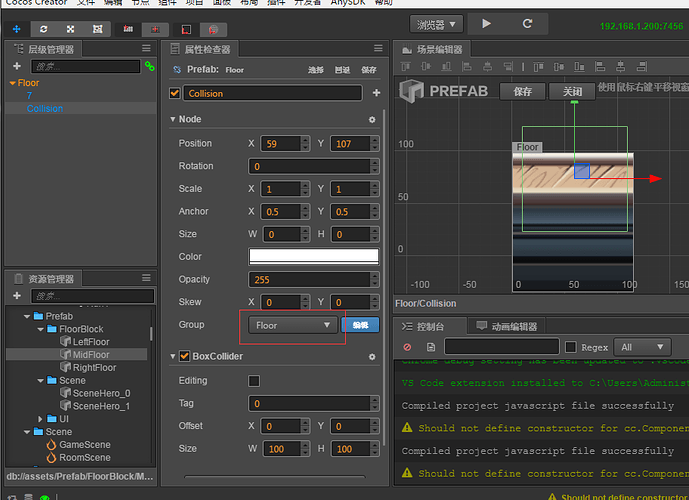This screenshot has height=500, width=689.
Task: Open the Group Floor dropdown
Action: click(x=294, y=325)
